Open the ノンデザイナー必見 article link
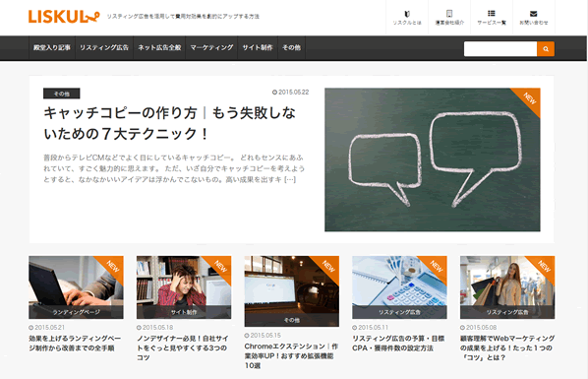 (183, 347)
